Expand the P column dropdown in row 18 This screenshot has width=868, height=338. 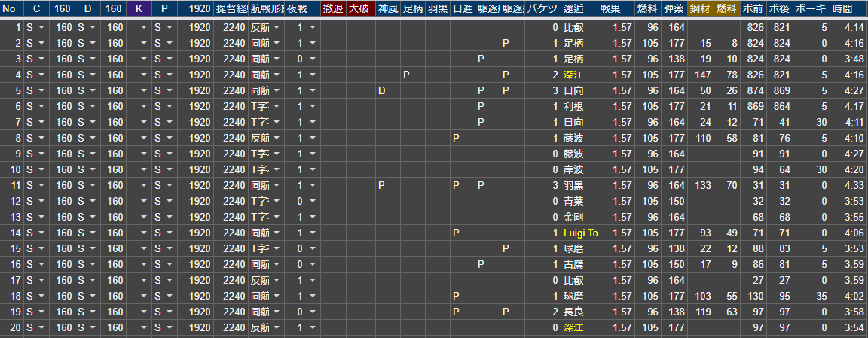pyautogui.click(x=170, y=296)
